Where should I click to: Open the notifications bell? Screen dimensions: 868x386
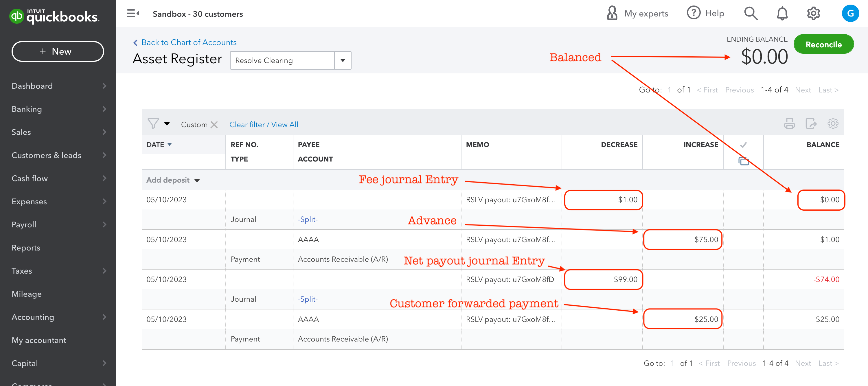tap(782, 14)
